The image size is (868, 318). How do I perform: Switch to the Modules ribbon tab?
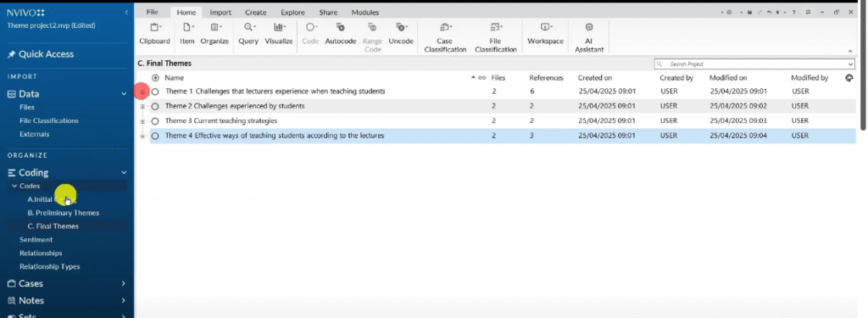pyautogui.click(x=365, y=12)
